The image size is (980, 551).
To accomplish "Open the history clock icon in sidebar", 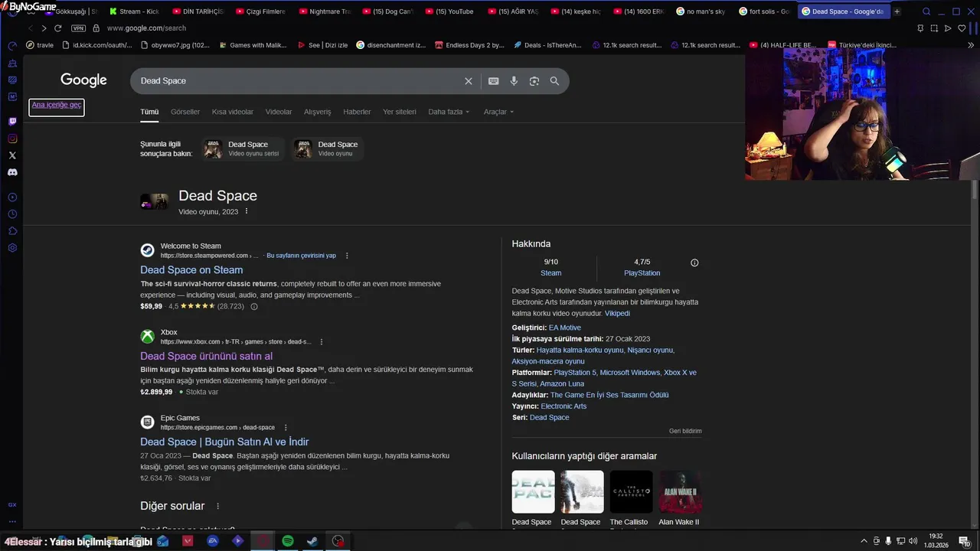I will (x=12, y=214).
